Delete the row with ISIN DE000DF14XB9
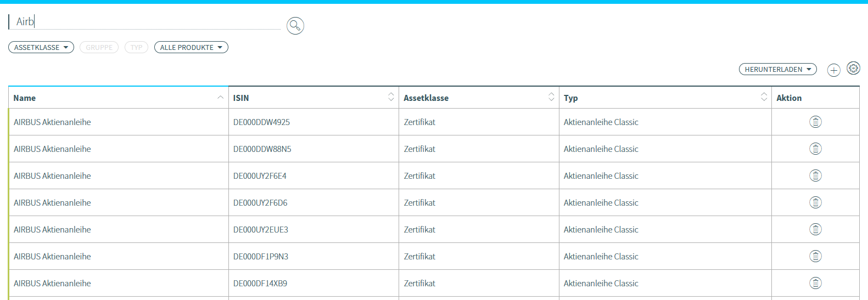Image resolution: width=868 pixels, height=300 pixels. pyautogui.click(x=815, y=283)
